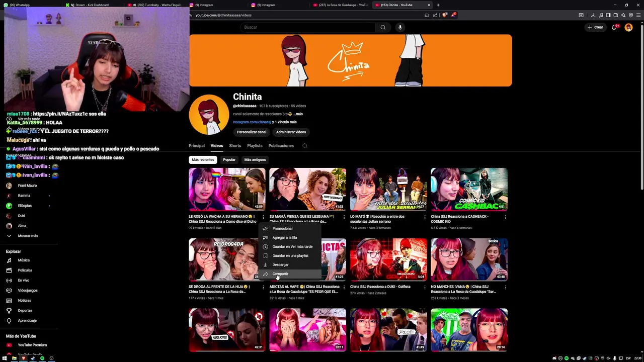The height and width of the screenshot is (362, 644).
Task: Expand channel description with ...más
Action: (298, 114)
